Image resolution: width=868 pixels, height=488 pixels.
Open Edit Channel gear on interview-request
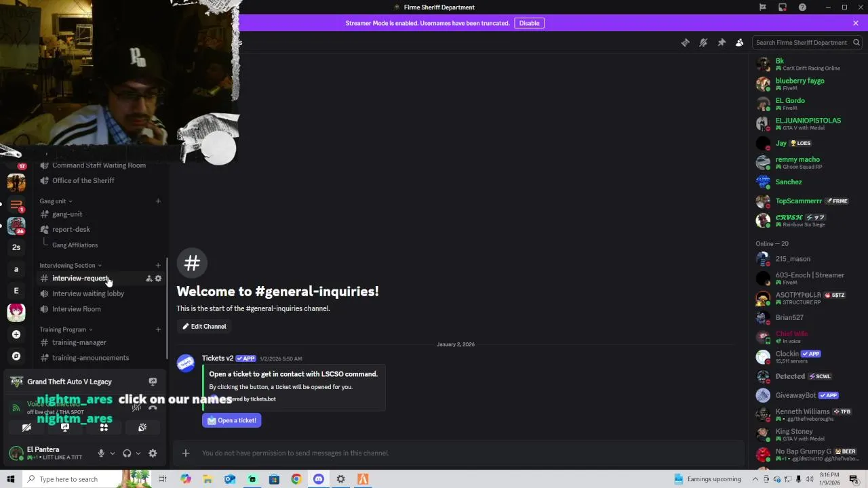[158, 279]
